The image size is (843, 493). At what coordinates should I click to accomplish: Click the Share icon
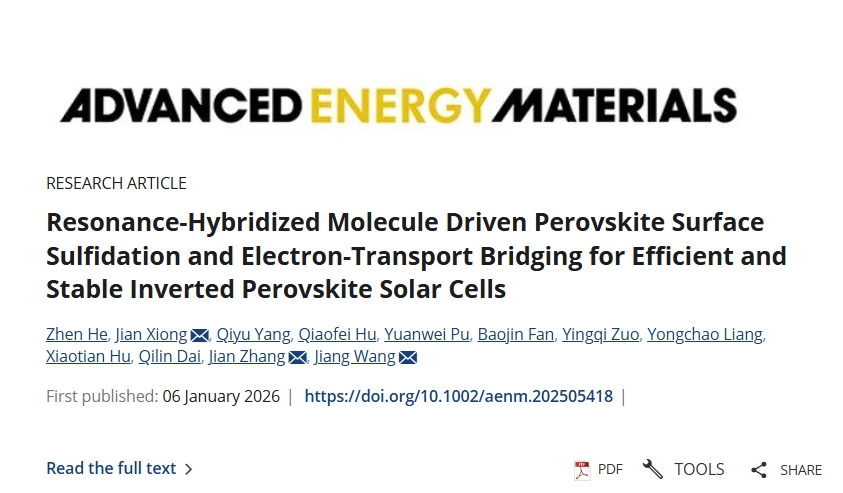coord(759,470)
